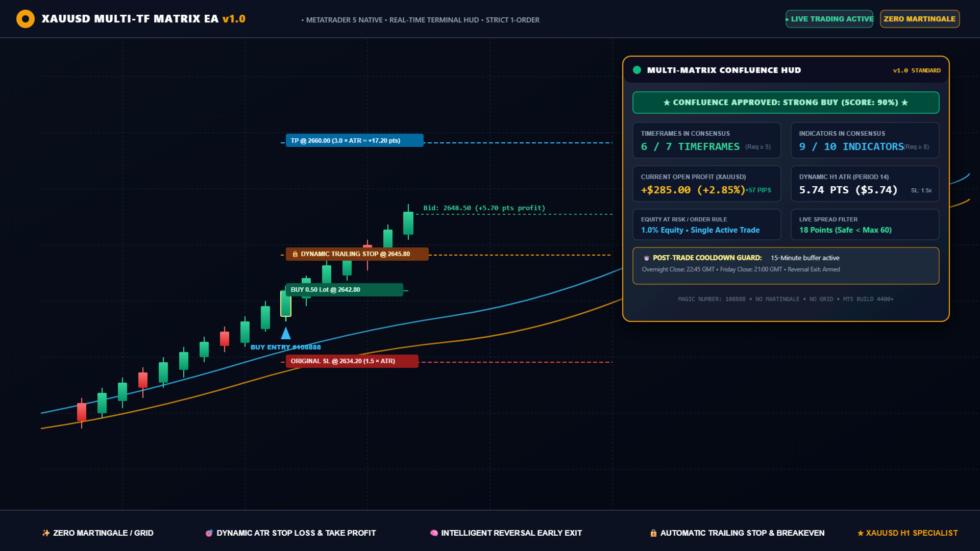Screen dimensions: 980x551
Task: Click the Zero Martingale badge
Action: (920, 19)
